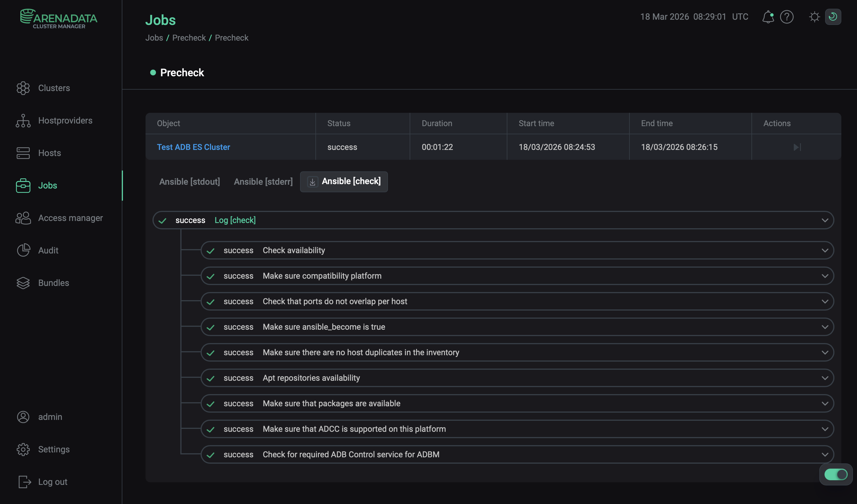Switch to Ansible [stdout] tab
The width and height of the screenshot is (857, 504).
[x=189, y=182]
